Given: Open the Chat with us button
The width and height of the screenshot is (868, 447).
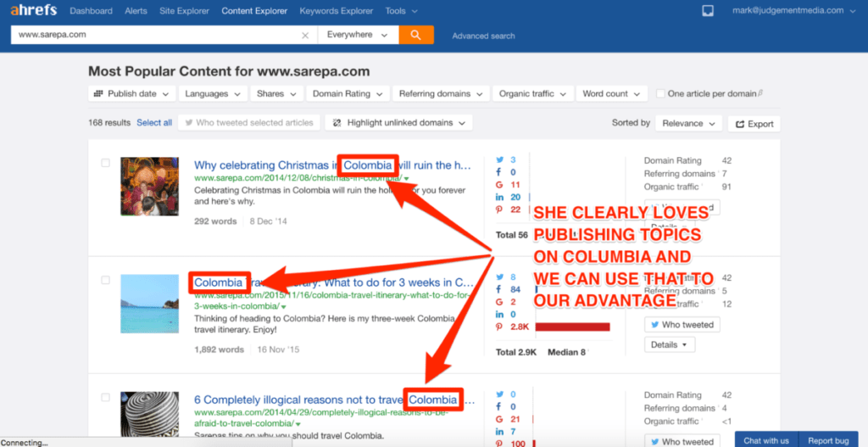Looking at the screenshot, I should point(766,440).
